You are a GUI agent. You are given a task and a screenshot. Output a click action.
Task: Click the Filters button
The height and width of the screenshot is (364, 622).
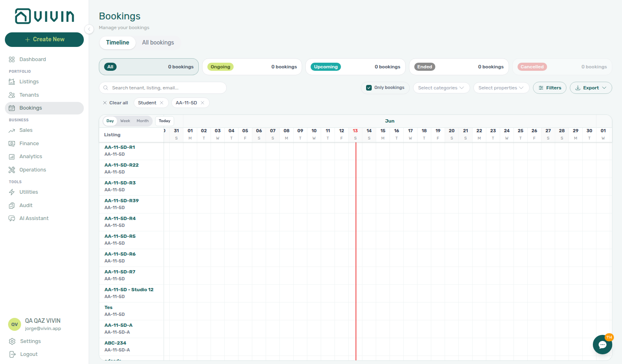pos(550,88)
